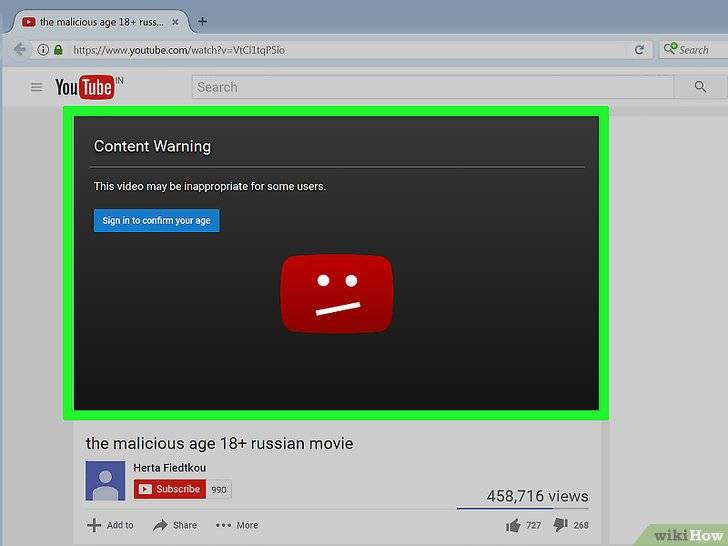Click the YouTube logo
The height and width of the screenshot is (546, 728).
pos(85,88)
